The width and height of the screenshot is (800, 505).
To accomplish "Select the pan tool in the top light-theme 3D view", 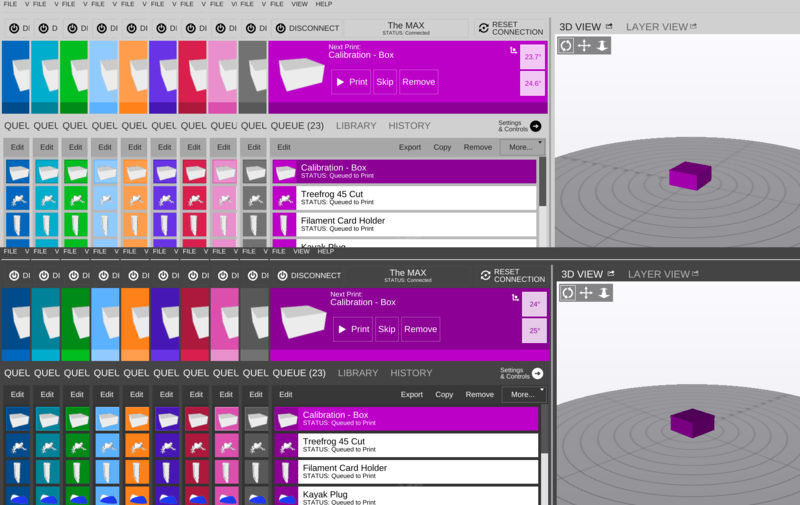I will [x=585, y=46].
